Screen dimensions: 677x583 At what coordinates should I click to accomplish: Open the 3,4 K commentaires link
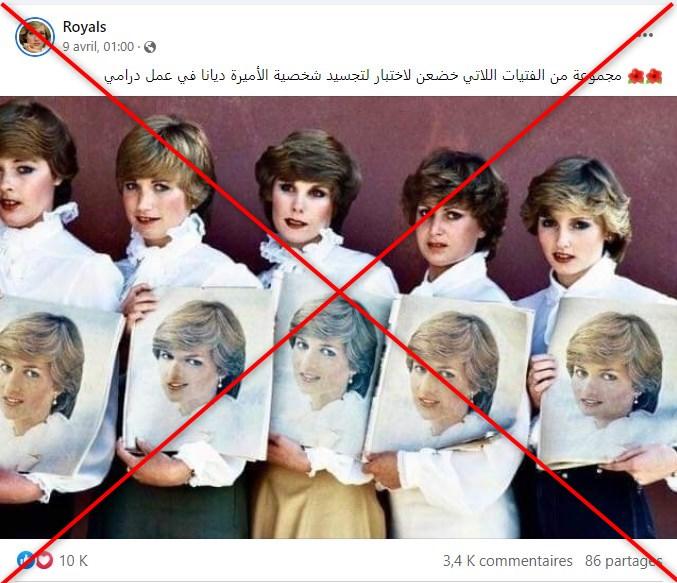pyautogui.click(x=508, y=561)
